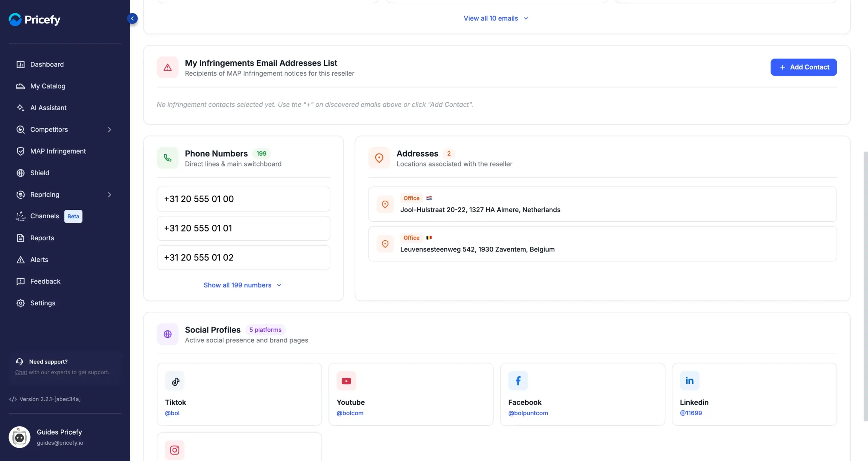Image resolution: width=868 pixels, height=461 pixels.
Task: Click the Competitors magnifier icon
Action: (20, 129)
